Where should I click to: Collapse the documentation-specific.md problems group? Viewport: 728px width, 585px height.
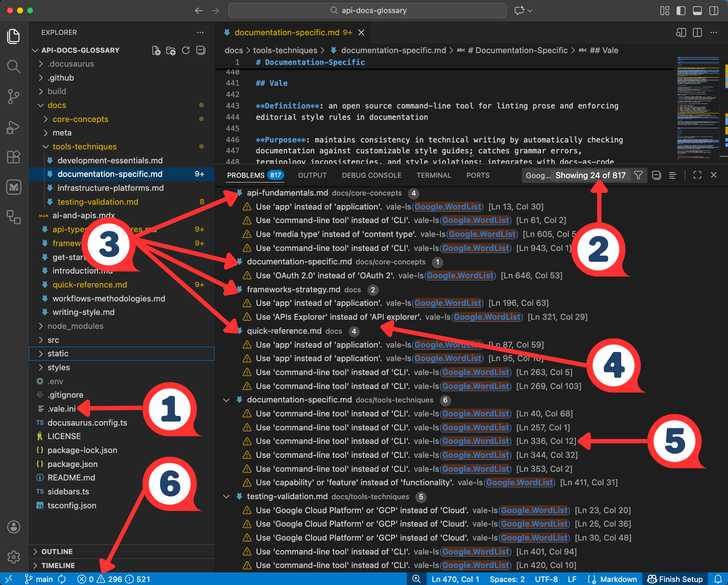[226, 400]
